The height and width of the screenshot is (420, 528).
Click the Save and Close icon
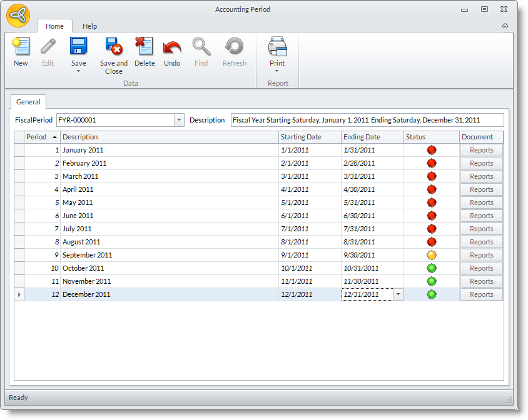(x=113, y=47)
